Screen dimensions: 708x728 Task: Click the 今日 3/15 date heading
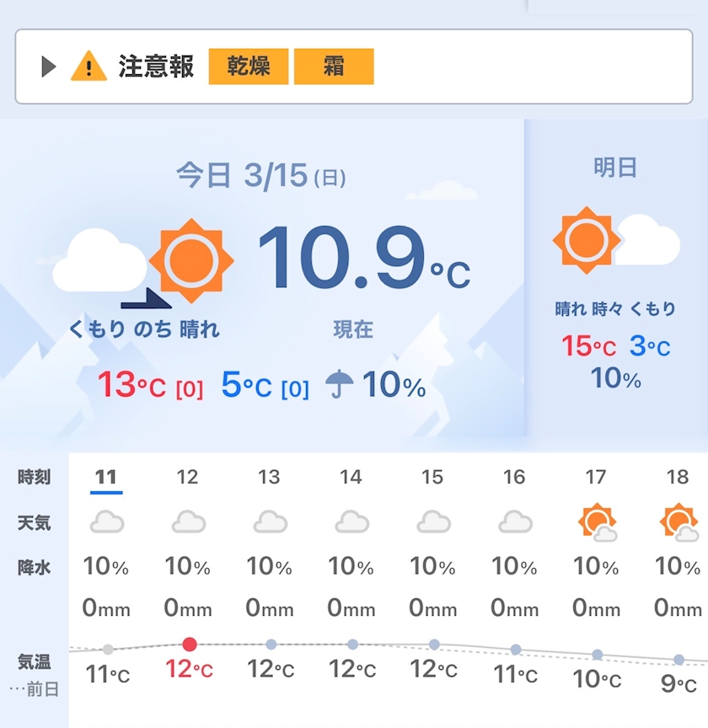(x=260, y=175)
